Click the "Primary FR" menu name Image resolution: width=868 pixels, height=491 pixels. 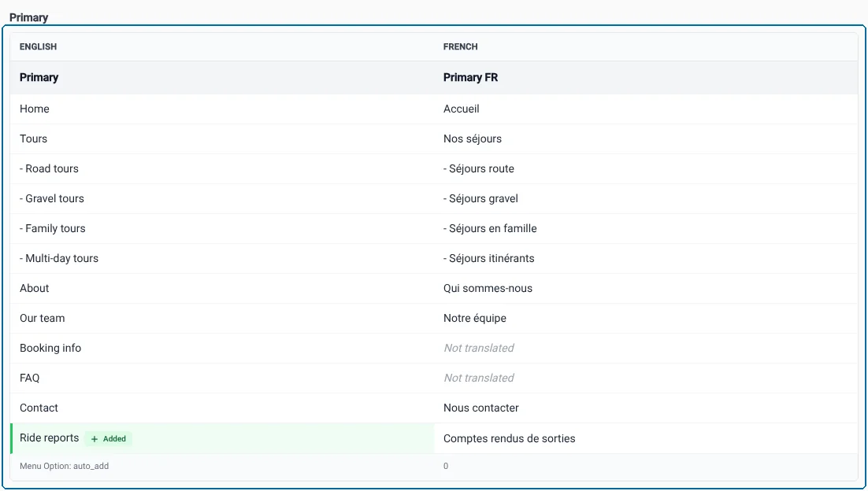pos(470,77)
